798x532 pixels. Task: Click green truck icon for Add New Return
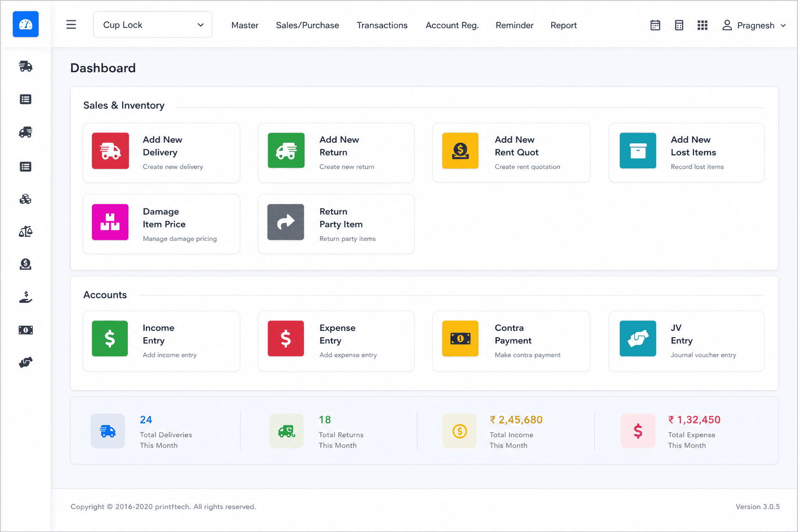[286, 151]
